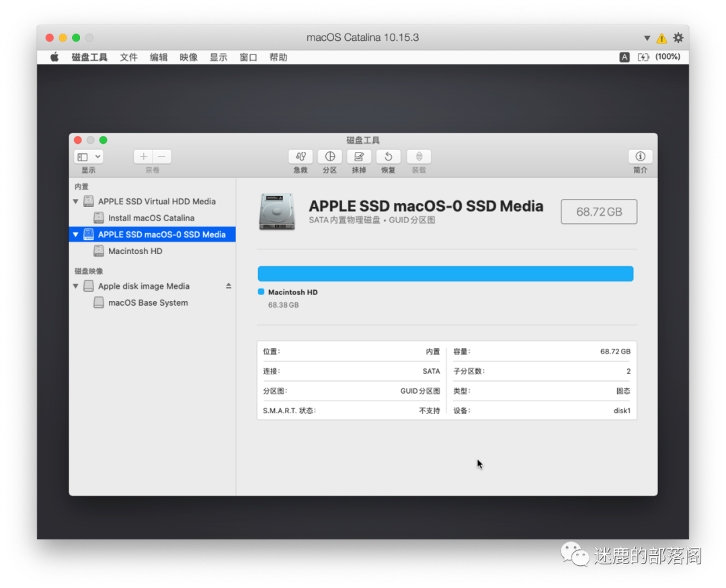Open the 映像 menu
The width and height of the screenshot is (726, 588).
click(188, 57)
